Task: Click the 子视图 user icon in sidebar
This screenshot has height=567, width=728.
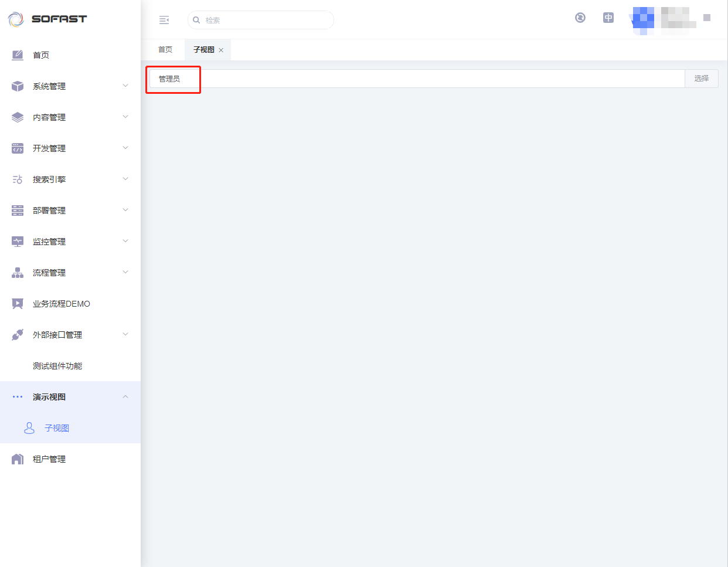Action: tap(29, 428)
